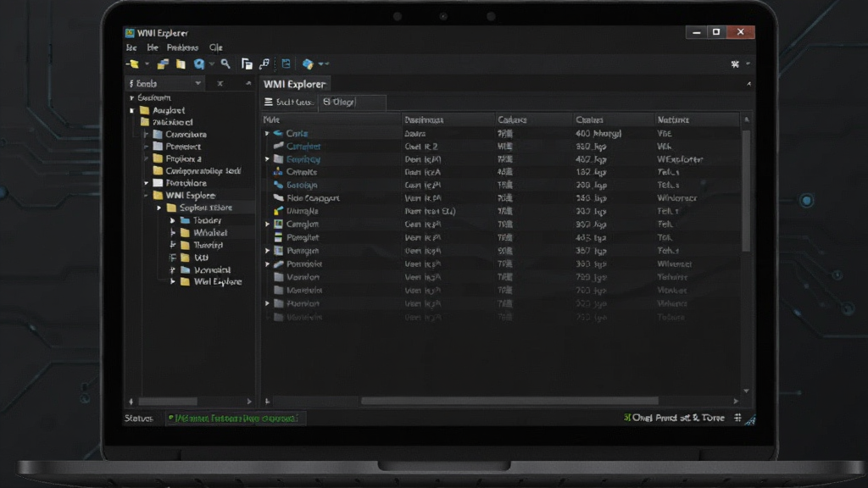Click the yellow open-folder toolbar icon
Viewport: 868px width, 488px height.
click(133, 64)
